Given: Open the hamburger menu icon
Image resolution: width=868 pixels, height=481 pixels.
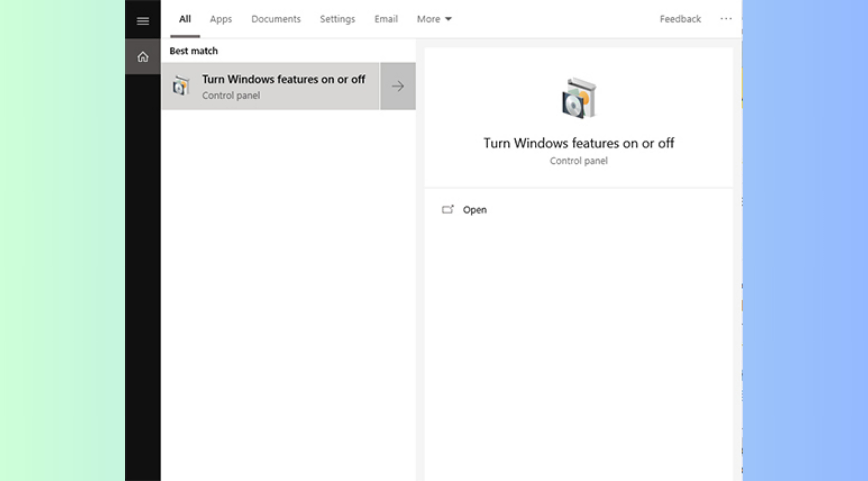Looking at the screenshot, I should click(143, 21).
